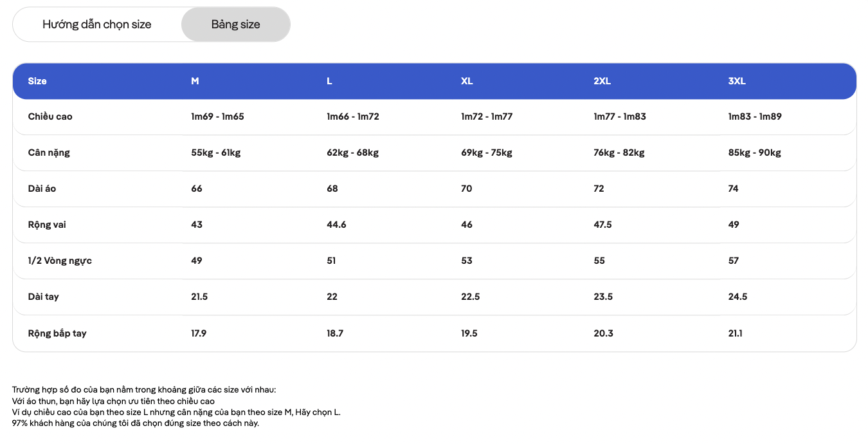
Task: Select the Rộng bắp tay row label
Action: pyautogui.click(x=57, y=333)
